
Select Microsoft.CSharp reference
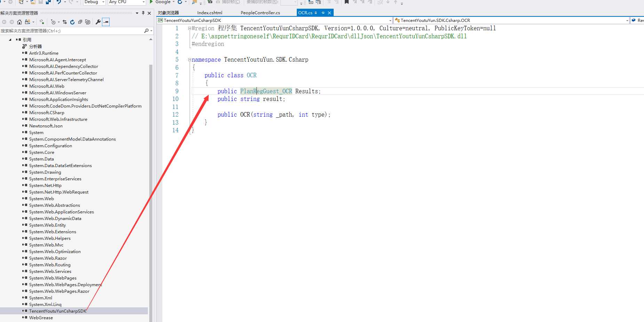pos(47,113)
